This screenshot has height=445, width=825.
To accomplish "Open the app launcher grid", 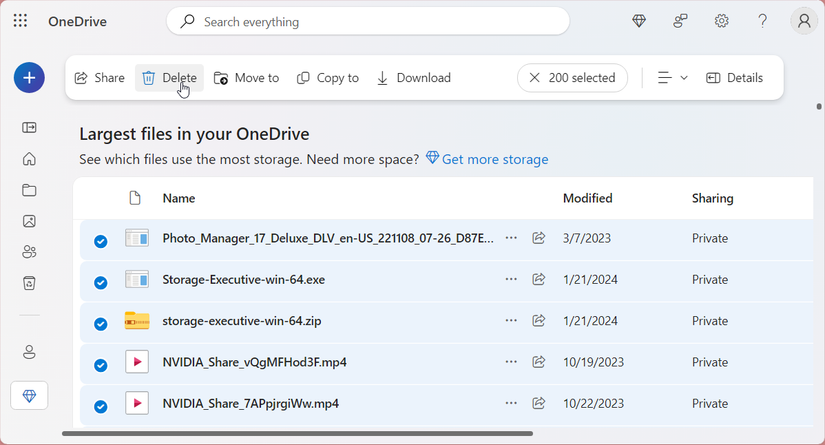I will coord(20,21).
